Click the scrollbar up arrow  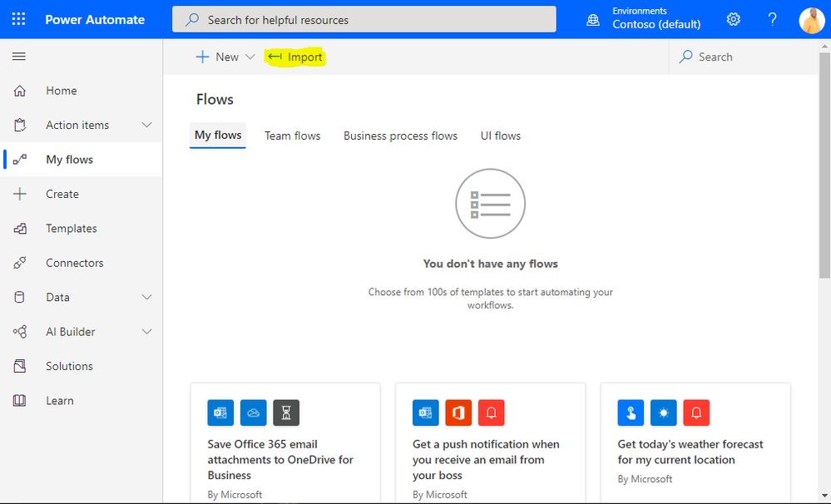click(x=824, y=46)
